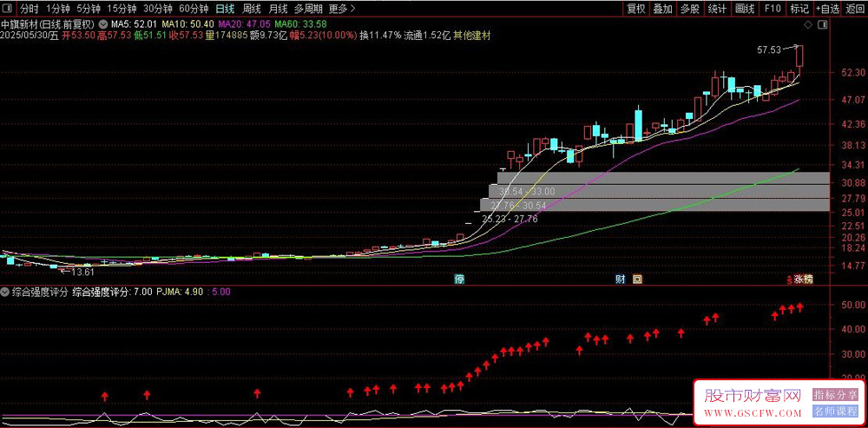Expand the 更多 periods menu
This screenshot has height=428, width=868.
341,9
